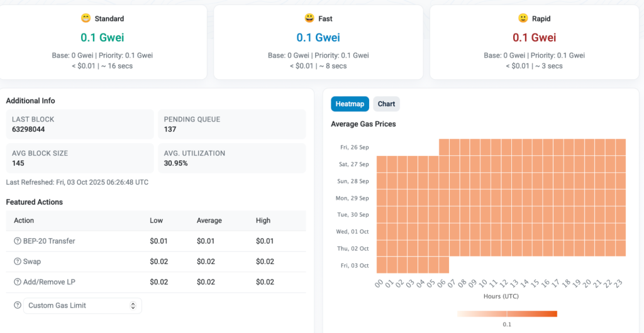Viewport: 644px width, 333px height.
Task: Click help icon beside Add/Remove LP
Action: click(18, 282)
